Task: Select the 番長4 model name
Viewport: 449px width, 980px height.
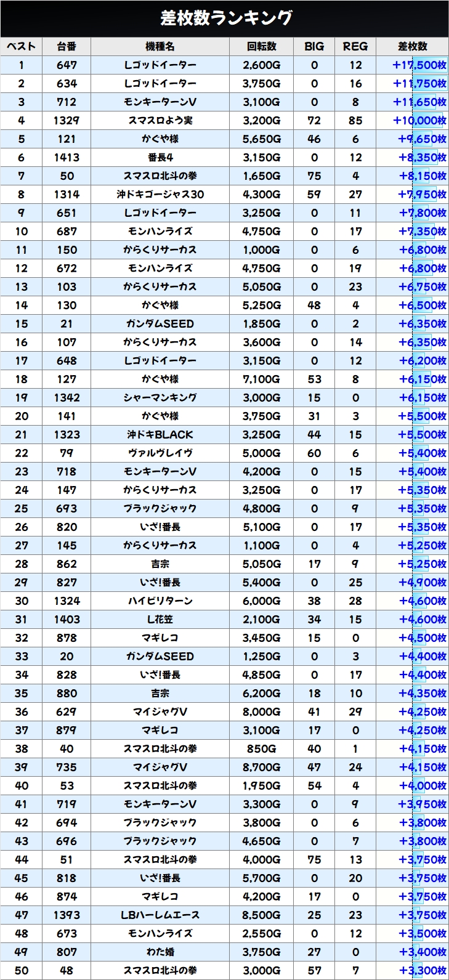Action: pos(160,157)
